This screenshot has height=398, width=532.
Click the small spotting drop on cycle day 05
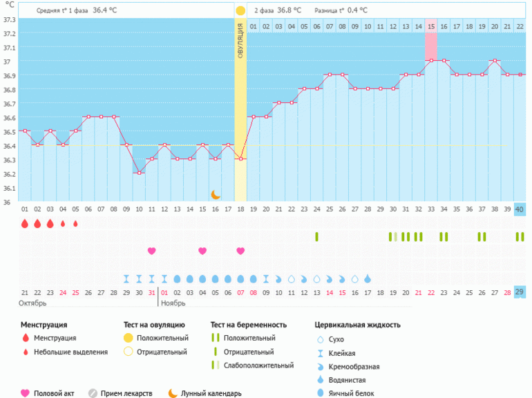tap(75, 223)
